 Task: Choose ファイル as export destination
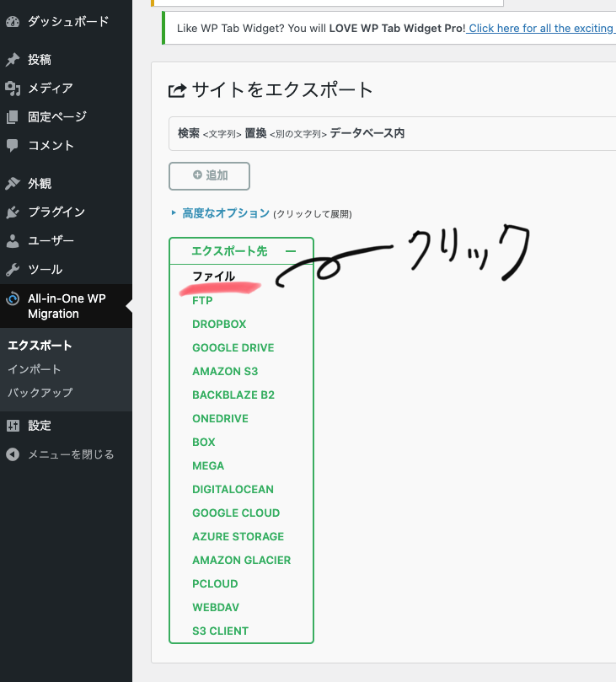[x=213, y=277]
